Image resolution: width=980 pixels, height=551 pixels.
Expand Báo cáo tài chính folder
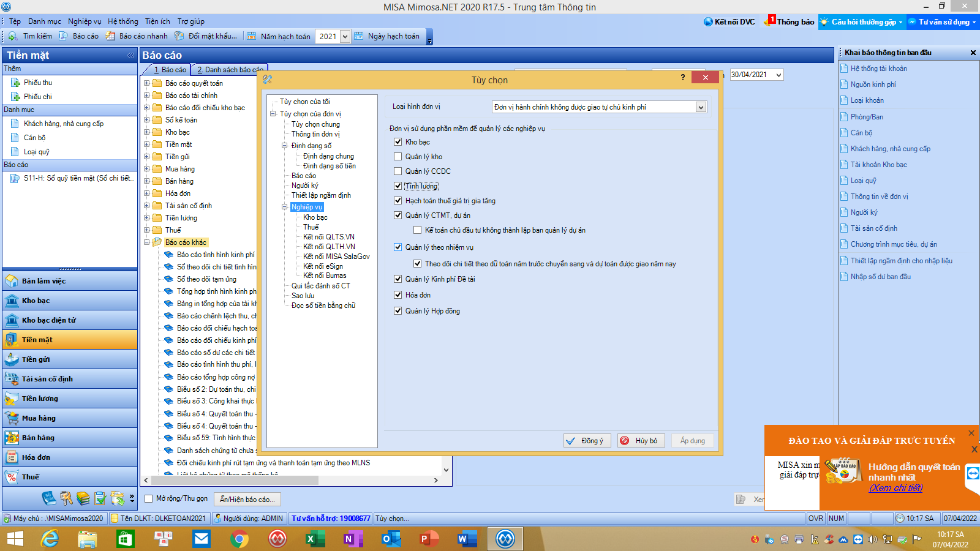[146, 96]
